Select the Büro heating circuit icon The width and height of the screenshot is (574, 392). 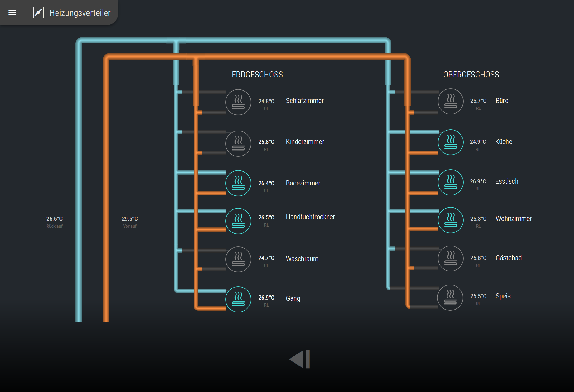click(451, 101)
